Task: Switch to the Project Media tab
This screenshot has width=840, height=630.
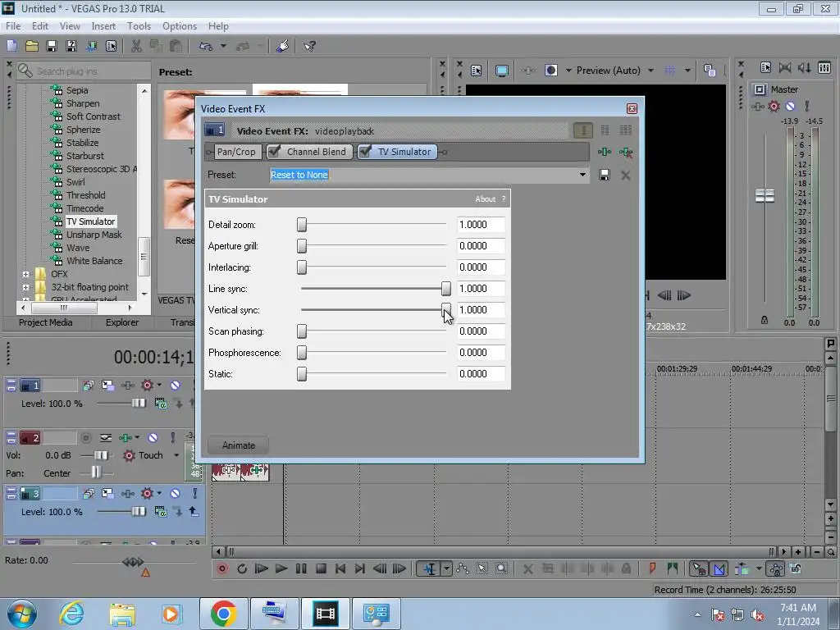Action: point(46,322)
